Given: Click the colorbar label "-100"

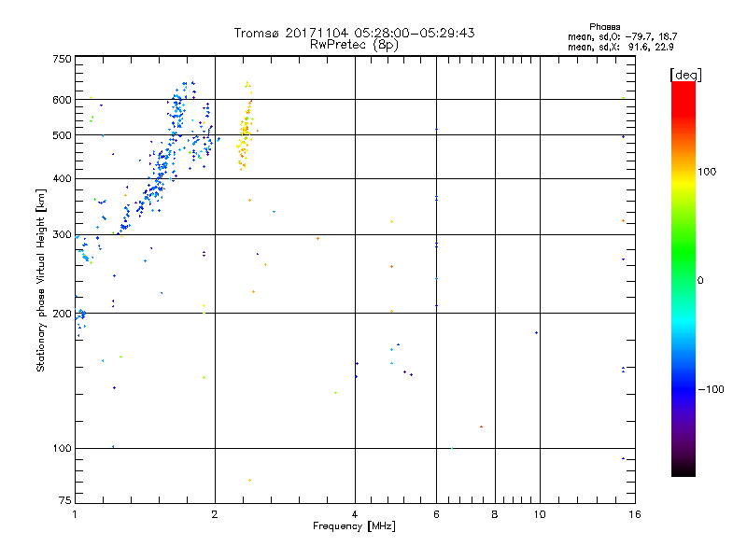Looking at the screenshot, I should click(711, 389).
